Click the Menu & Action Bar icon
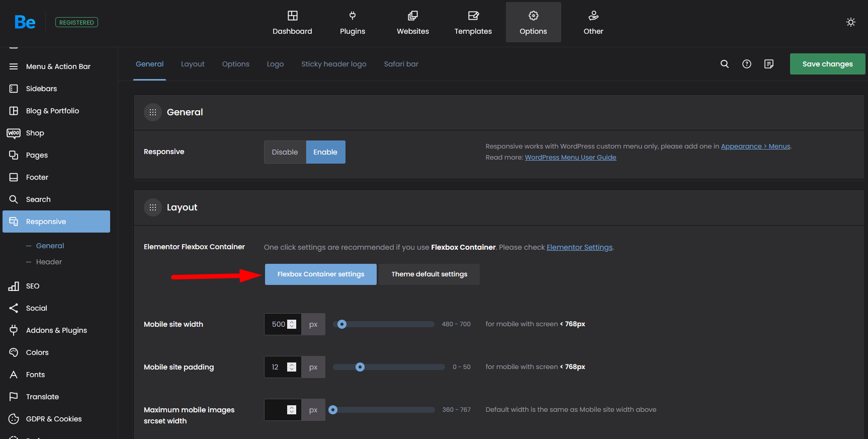 coord(14,66)
